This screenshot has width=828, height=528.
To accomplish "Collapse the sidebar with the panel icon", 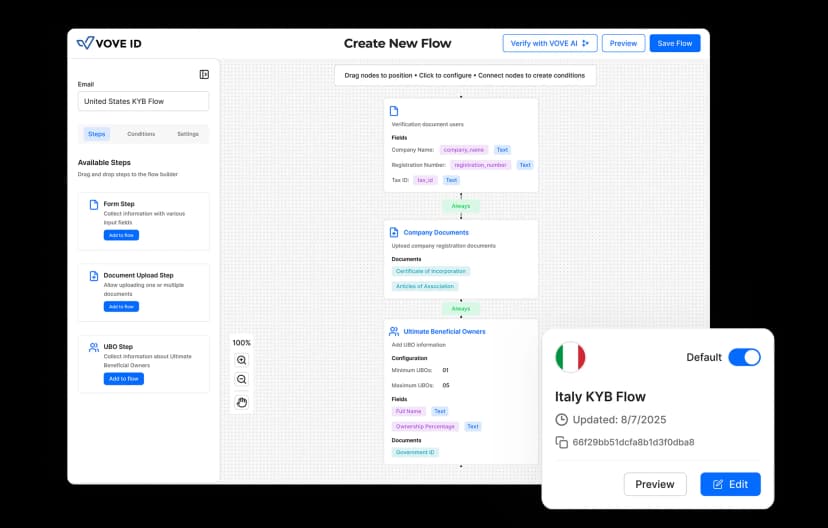I will pyautogui.click(x=204, y=74).
